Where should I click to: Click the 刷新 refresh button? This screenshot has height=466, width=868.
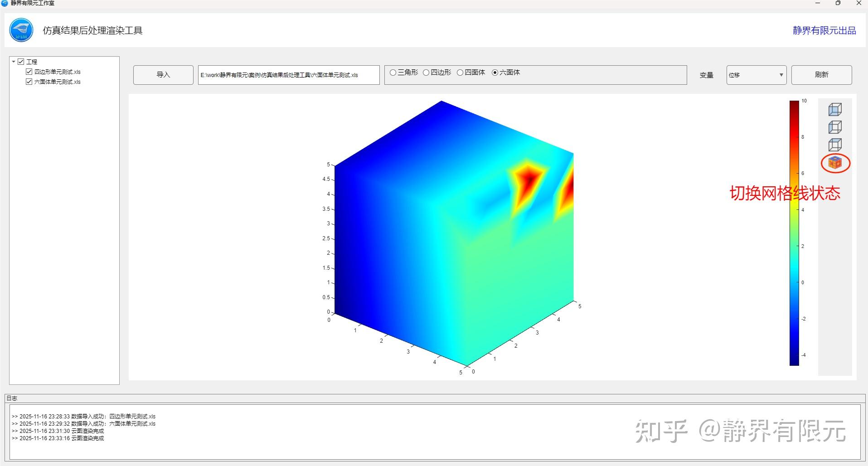[x=821, y=75]
